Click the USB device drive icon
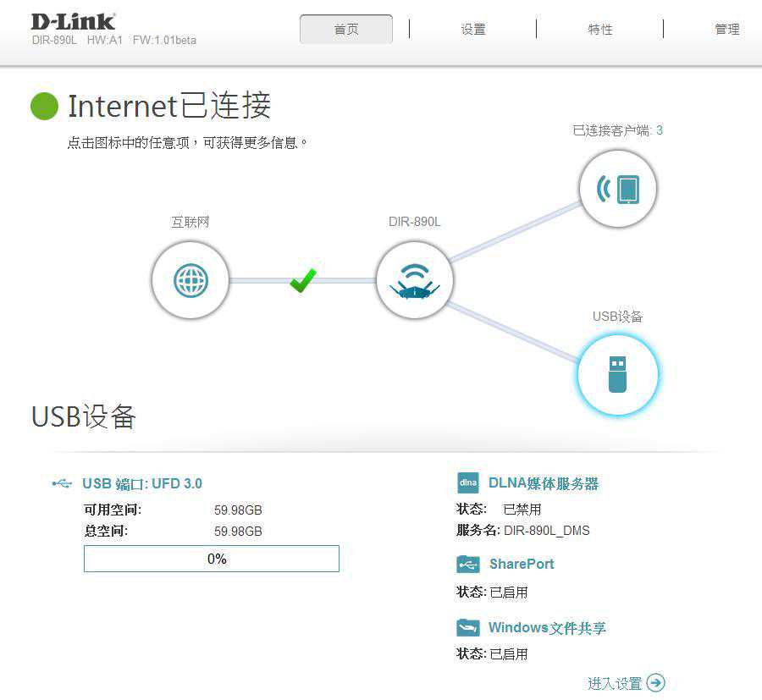This screenshot has width=762, height=700. tap(618, 374)
